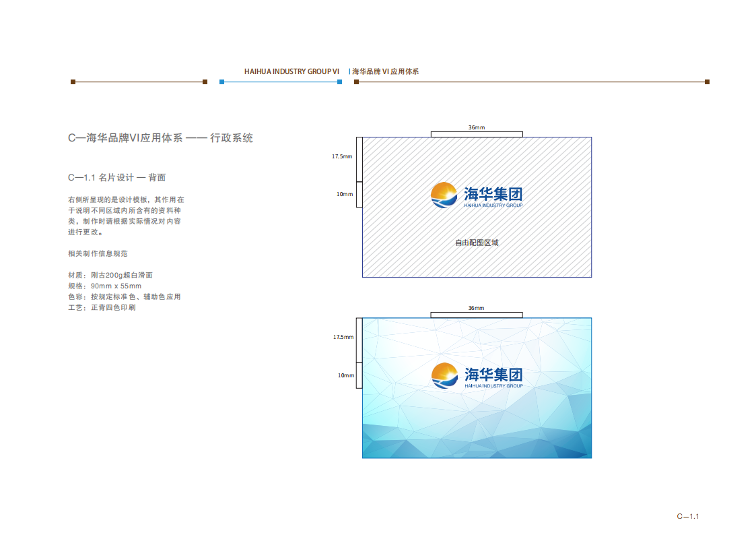Click the 自由配图区域 label in the top card
756x535 pixels.
(x=477, y=243)
